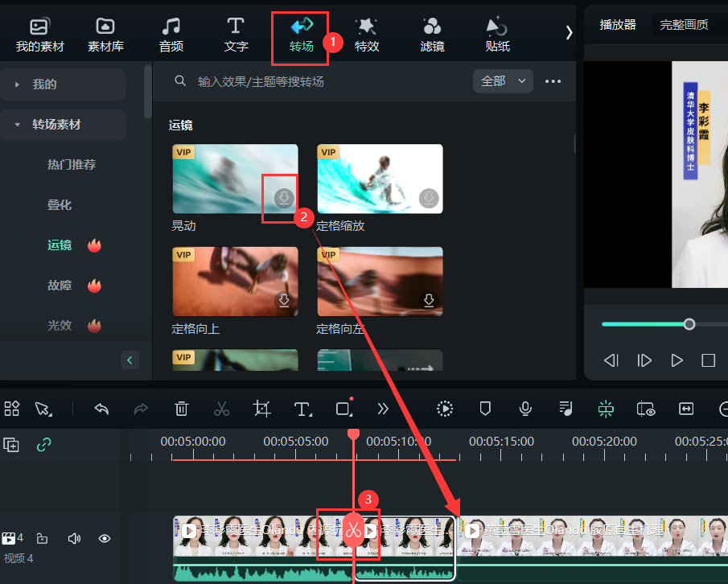728x584 pixels.
Task: Select the 叠化 transition category
Action: click(60, 205)
